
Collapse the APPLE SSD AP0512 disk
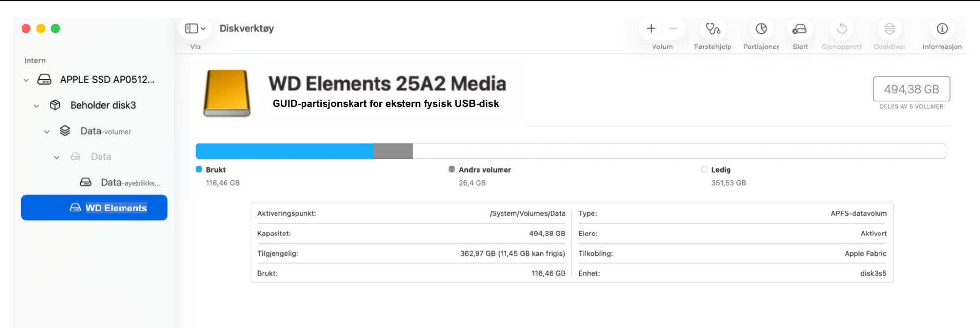[26, 80]
